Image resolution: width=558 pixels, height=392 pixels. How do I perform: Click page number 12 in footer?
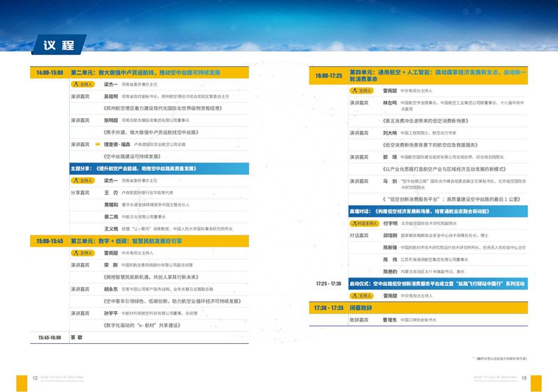click(x=35, y=378)
